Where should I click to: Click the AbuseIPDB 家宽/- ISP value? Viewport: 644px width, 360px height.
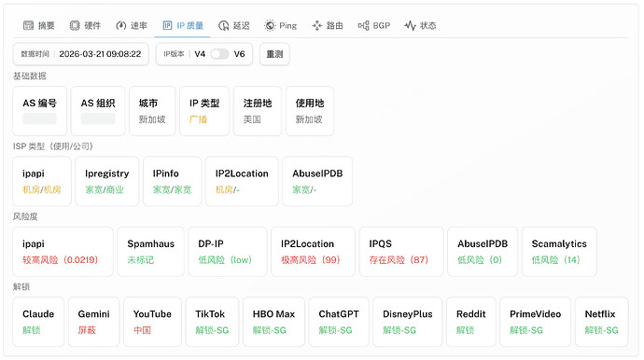click(304, 189)
